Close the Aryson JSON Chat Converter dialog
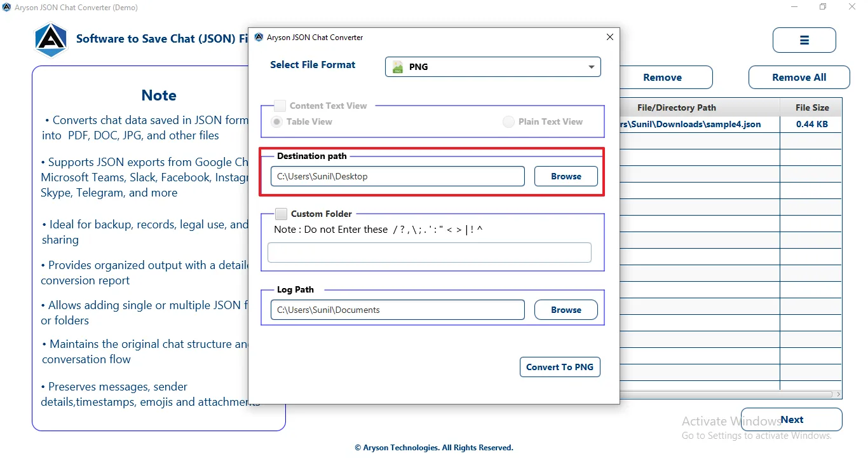Screen dimensions: 868x463 [x=610, y=38]
